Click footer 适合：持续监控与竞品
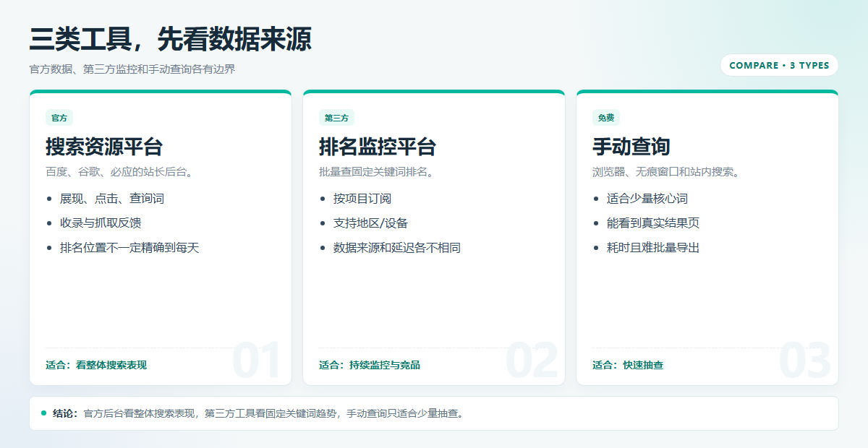 [370, 365]
